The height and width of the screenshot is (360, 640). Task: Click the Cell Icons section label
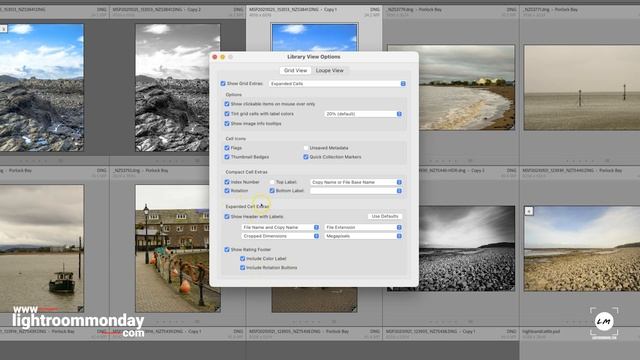pyautogui.click(x=236, y=139)
